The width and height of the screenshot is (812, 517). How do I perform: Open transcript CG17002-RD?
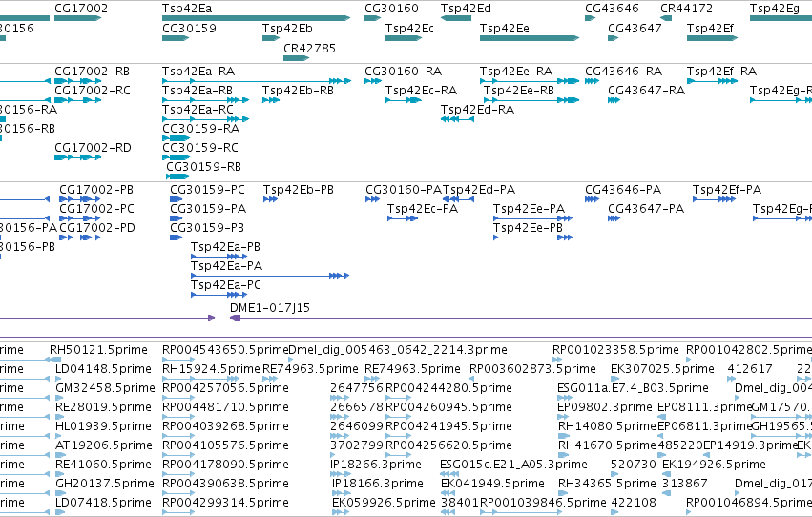click(x=93, y=148)
